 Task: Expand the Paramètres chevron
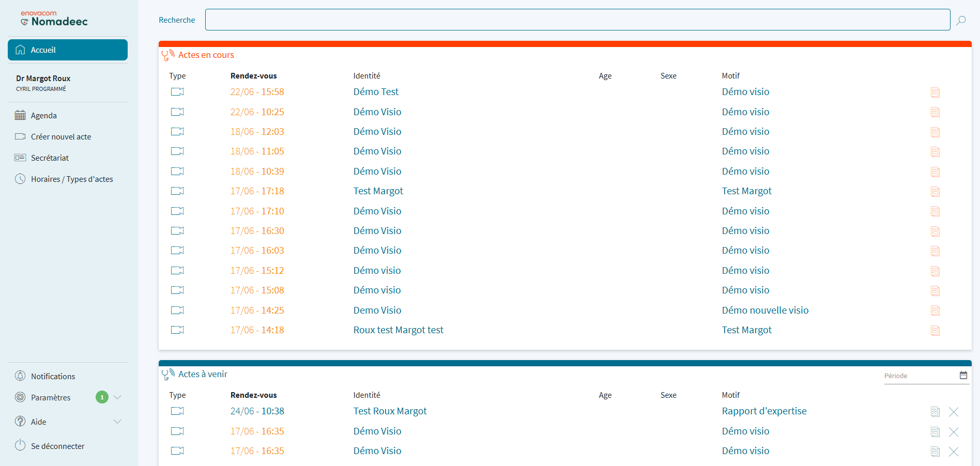pyautogui.click(x=117, y=397)
